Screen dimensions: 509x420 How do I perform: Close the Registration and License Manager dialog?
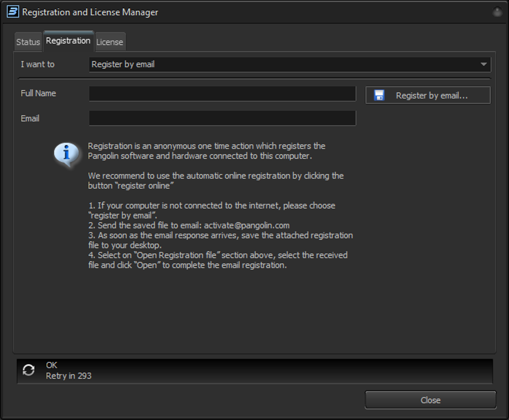click(x=431, y=400)
